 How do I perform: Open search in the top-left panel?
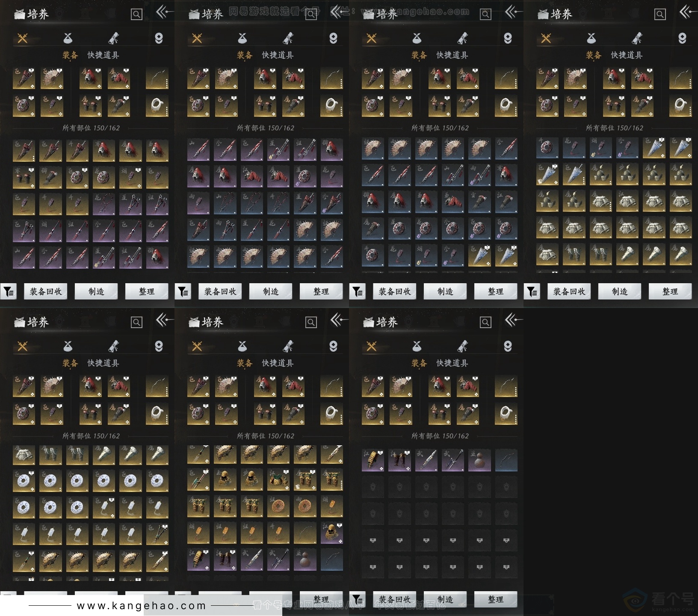136,15
